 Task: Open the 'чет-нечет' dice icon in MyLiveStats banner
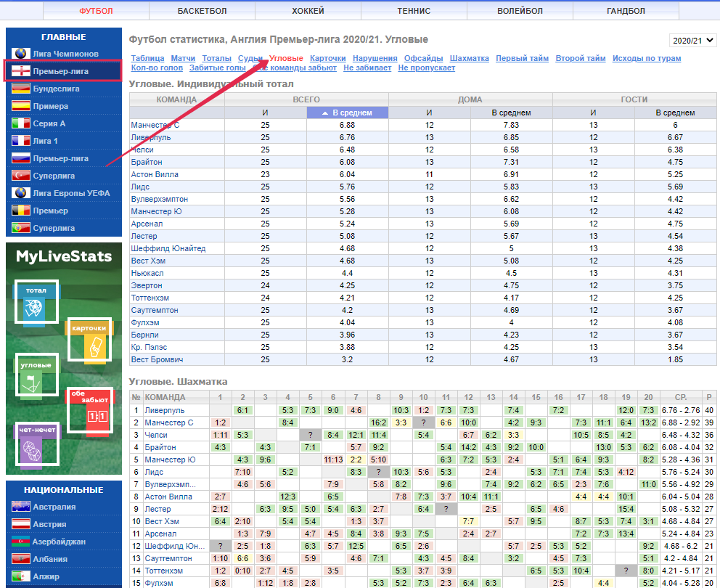point(37,444)
